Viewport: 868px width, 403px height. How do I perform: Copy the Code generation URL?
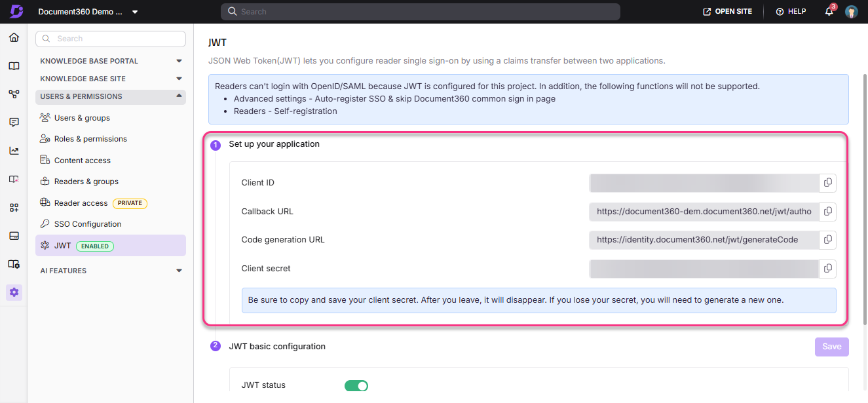click(x=827, y=240)
